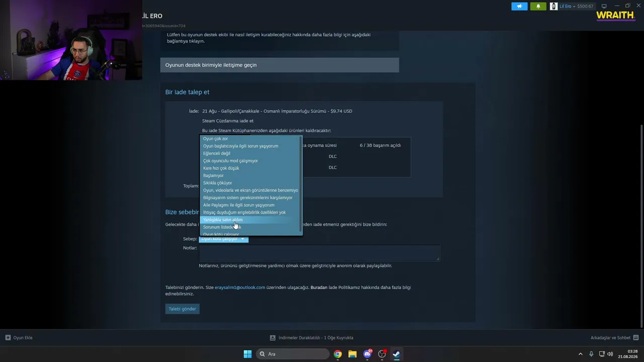The image size is (644, 362).
Task: Pick 'Oyun, videolarla ve ekran görüntülerine benzemiyor'
Action: tap(251, 190)
